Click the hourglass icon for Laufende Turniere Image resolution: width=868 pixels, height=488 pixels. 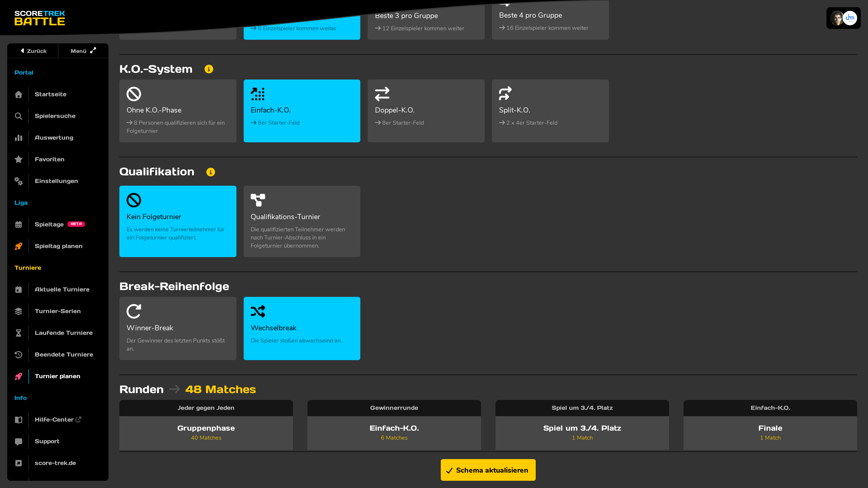19,333
